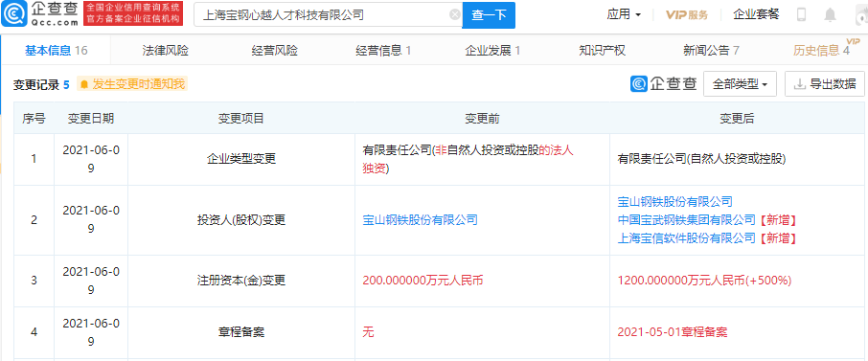Switch to 企业发展 tab
Image resolution: width=868 pixels, height=361 pixels.
click(492, 51)
